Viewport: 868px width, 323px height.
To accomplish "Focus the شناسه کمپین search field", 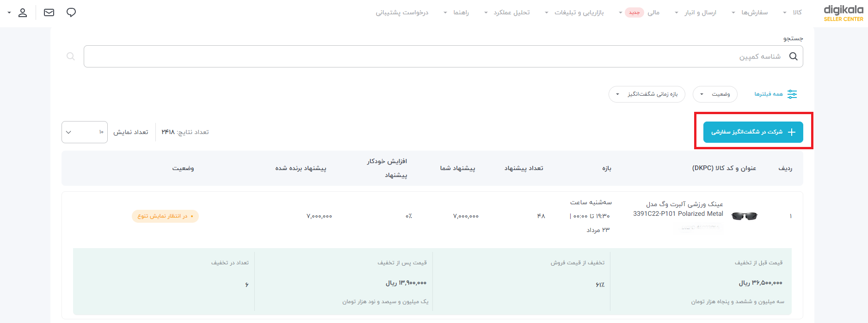I will (x=443, y=56).
